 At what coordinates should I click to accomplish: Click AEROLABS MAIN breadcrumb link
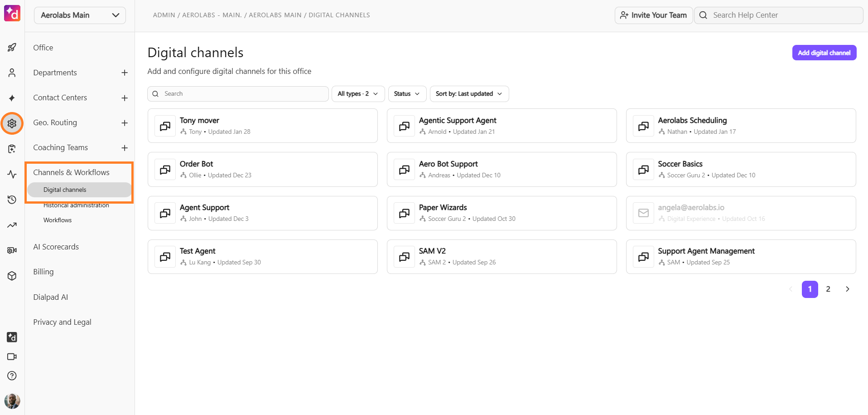275,15
